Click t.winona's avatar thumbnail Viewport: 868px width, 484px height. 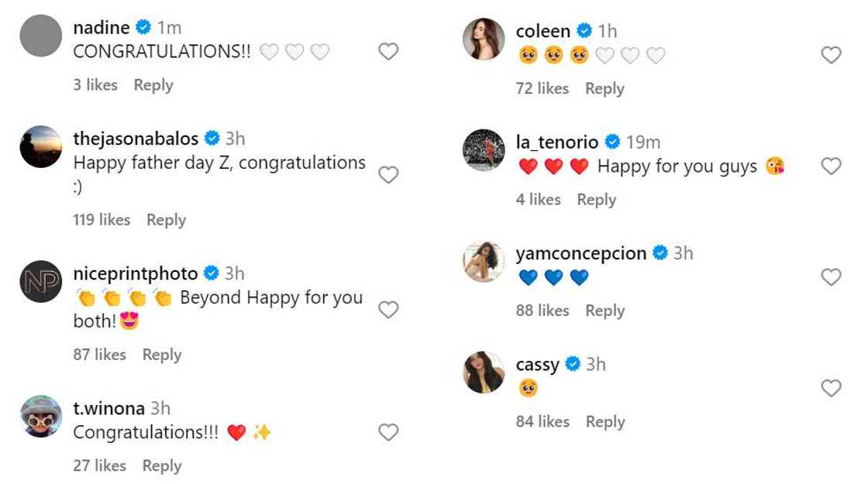tap(40, 416)
